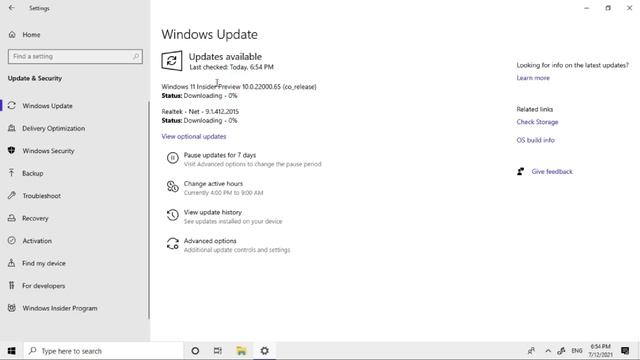
Task: Click Learn more link
Action: coord(533,78)
